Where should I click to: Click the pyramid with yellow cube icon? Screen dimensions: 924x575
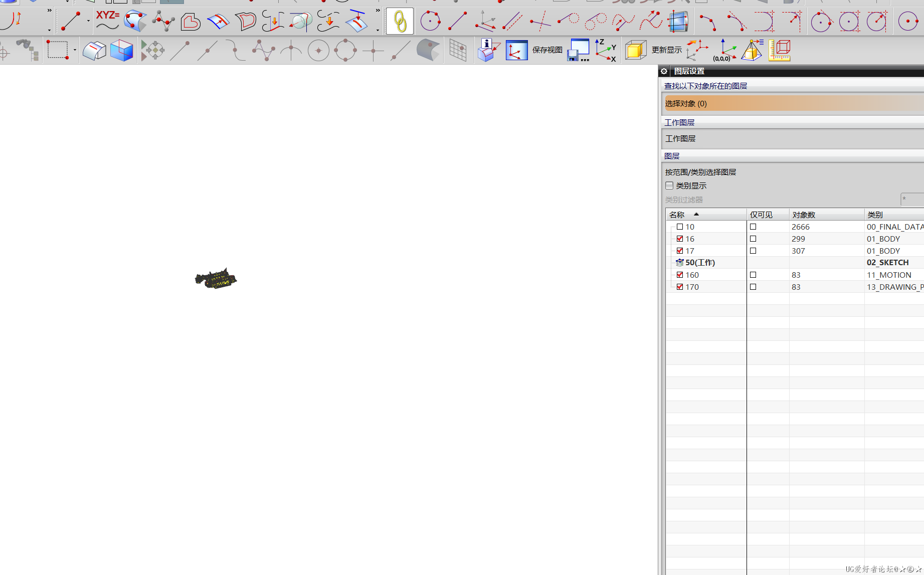[x=752, y=50]
